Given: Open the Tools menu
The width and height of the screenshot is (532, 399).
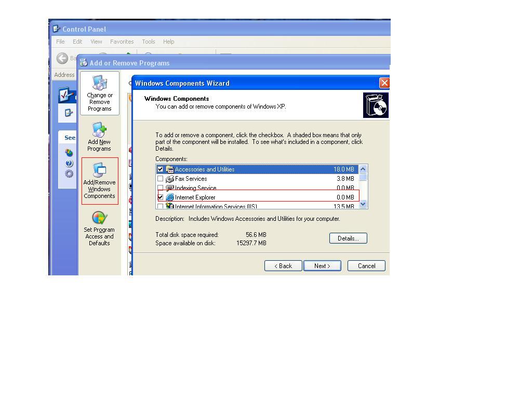Looking at the screenshot, I should 149,42.
